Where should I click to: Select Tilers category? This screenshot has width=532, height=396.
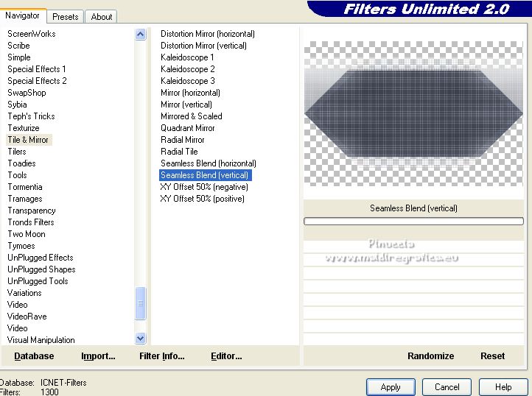coord(17,152)
